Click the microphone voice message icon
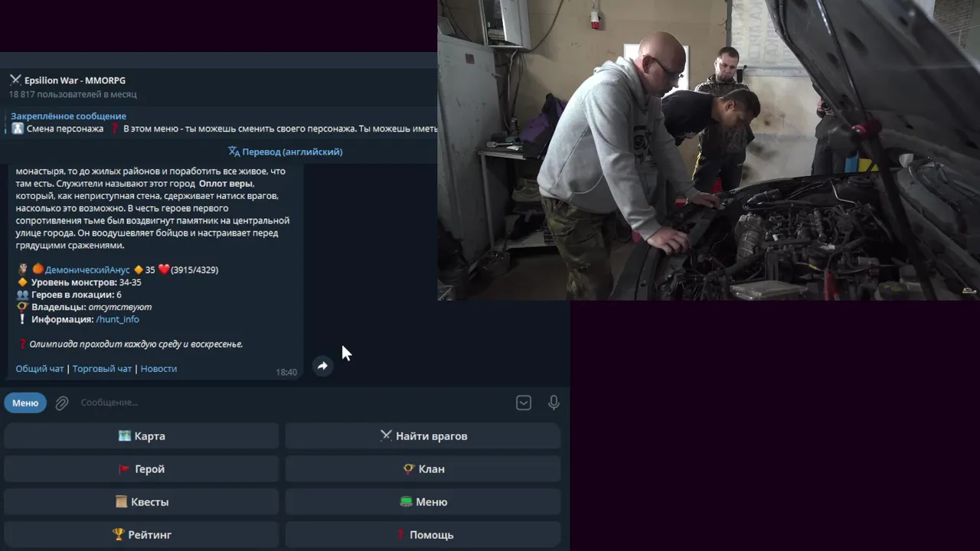 click(554, 403)
